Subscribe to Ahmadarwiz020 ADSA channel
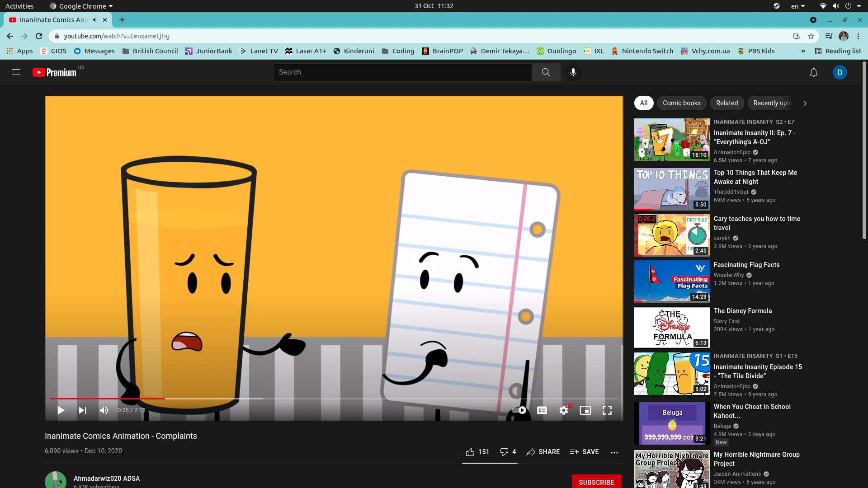 596,482
